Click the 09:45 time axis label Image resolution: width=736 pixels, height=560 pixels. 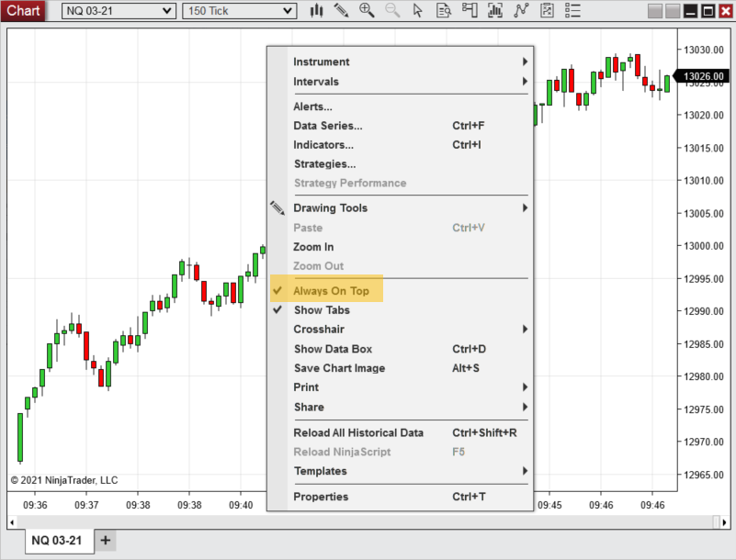tap(549, 505)
